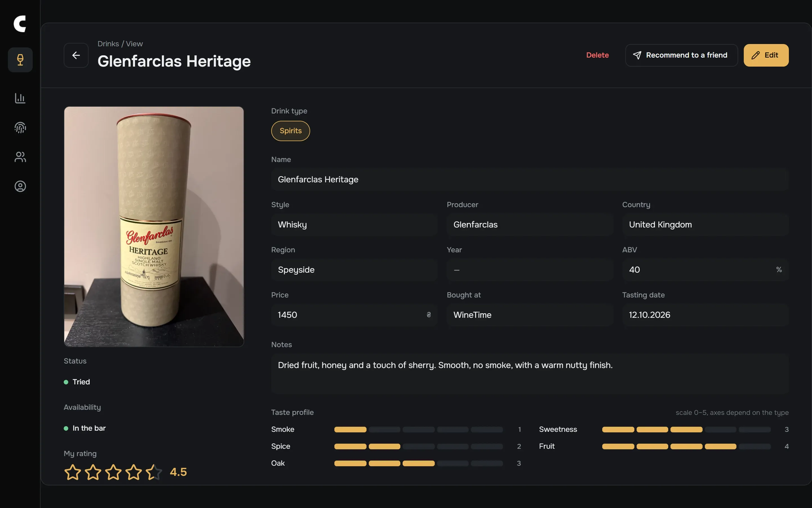
Task: Click the Region field showing Speyside
Action: (354, 270)
